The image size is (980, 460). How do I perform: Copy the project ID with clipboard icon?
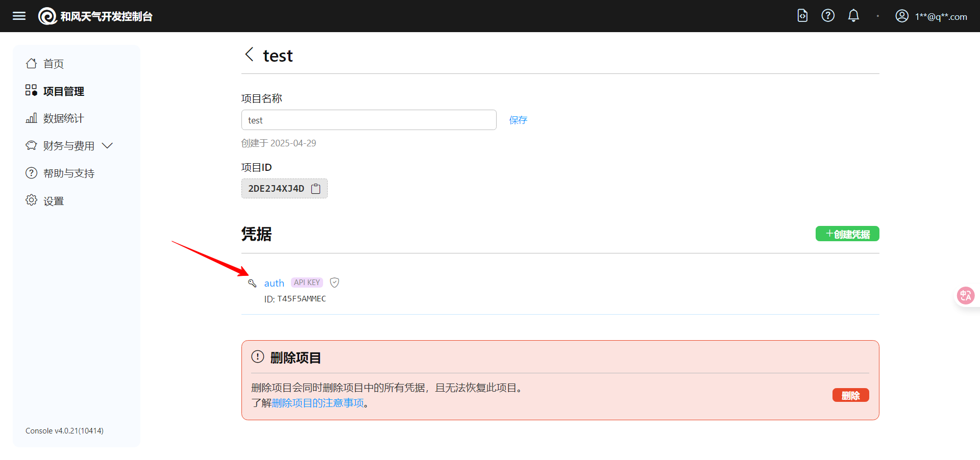(x=316, y=189)
